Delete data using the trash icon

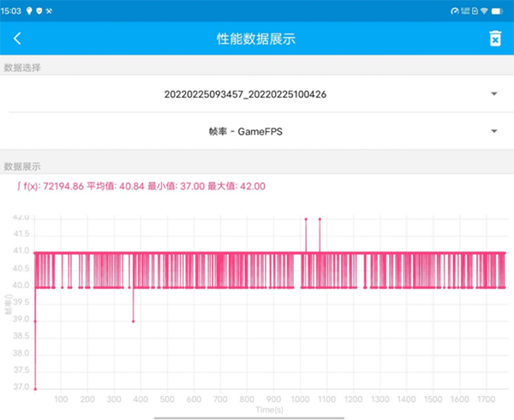tap(494, 39)
